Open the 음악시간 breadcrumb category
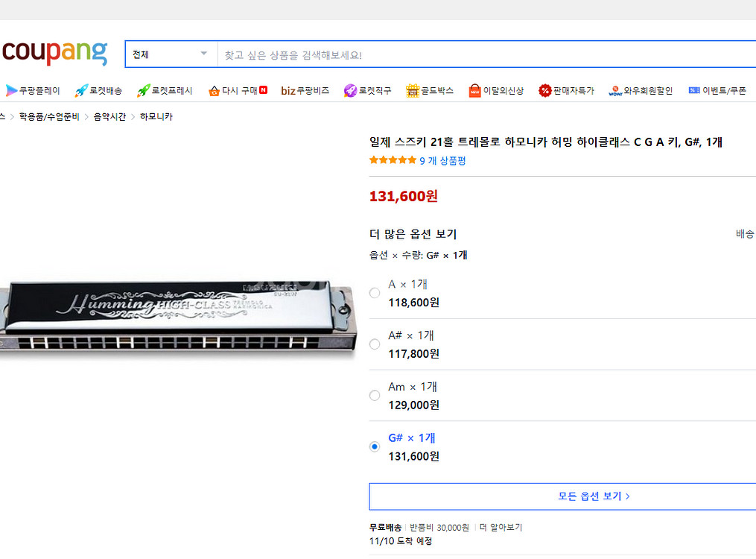 click(x=109, y=117)
